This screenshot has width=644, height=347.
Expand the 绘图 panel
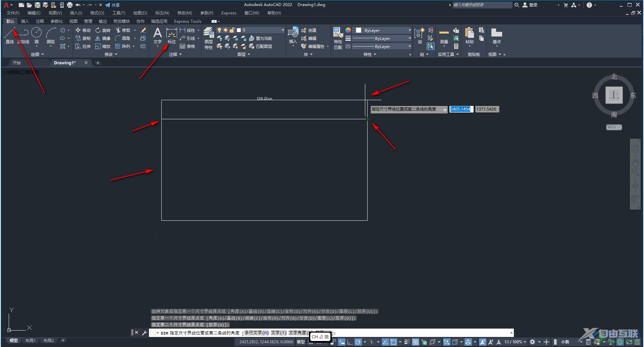tap(37, 54)
